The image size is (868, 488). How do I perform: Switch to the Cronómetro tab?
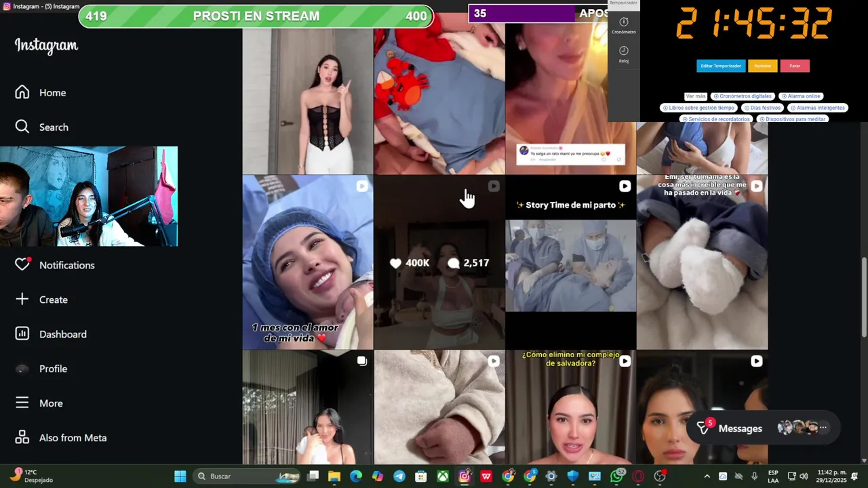[x=624, y=26]
